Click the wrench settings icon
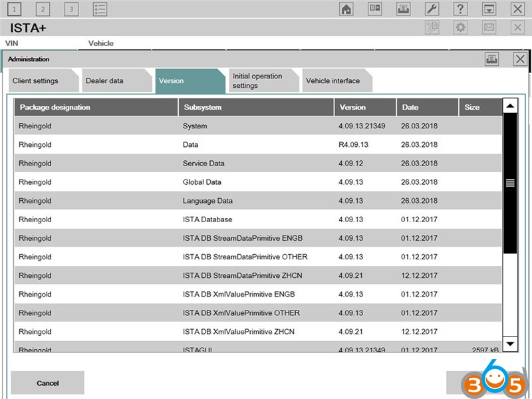The width and height of the screenshot is (532, 399). 432,9
